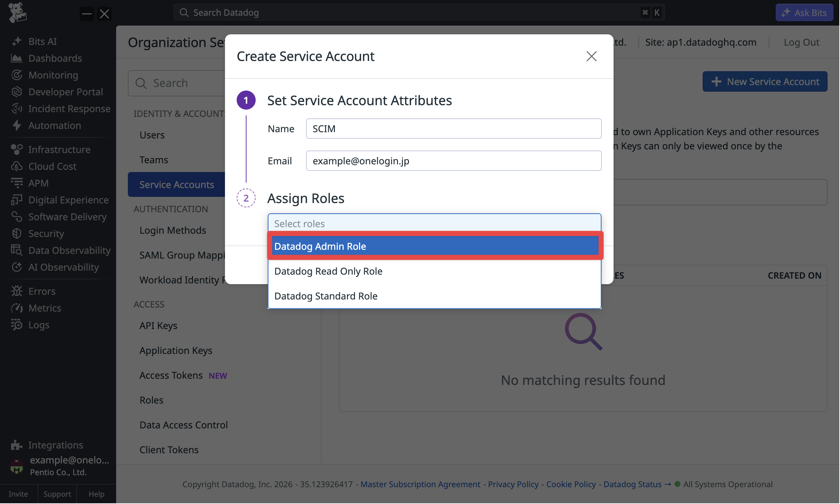Click the New Service Account button
840x504 pixels.
click(765, 82)
